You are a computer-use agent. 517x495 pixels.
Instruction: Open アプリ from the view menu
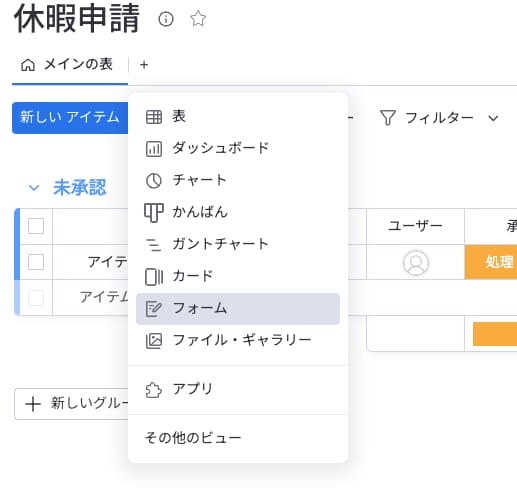[238, 390]
